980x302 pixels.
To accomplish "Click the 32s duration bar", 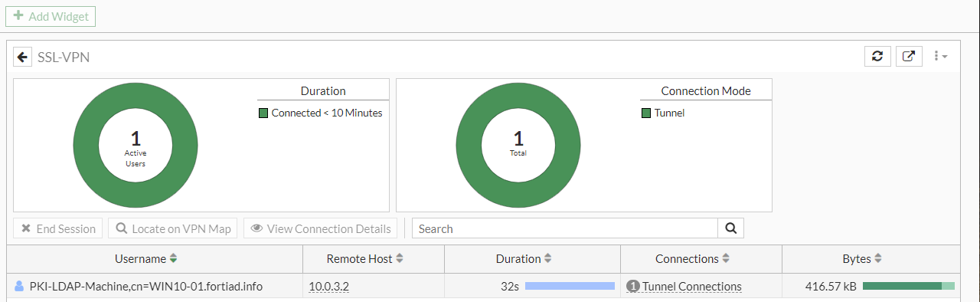I will click(x=570, y=286).
